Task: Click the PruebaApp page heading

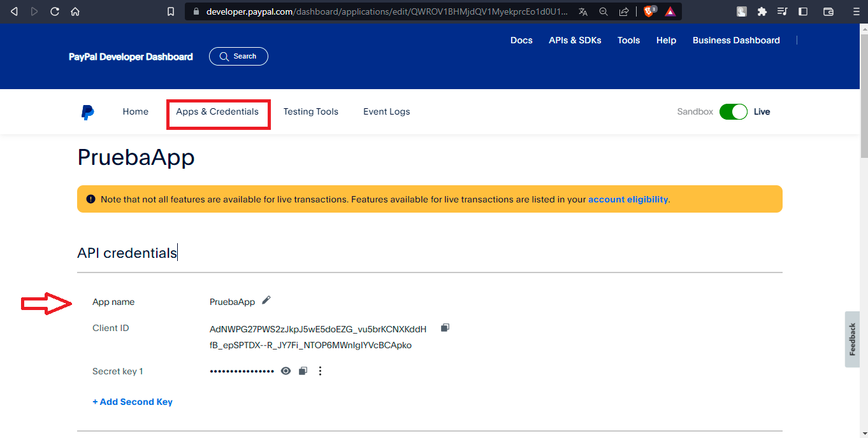Action: 136,157
